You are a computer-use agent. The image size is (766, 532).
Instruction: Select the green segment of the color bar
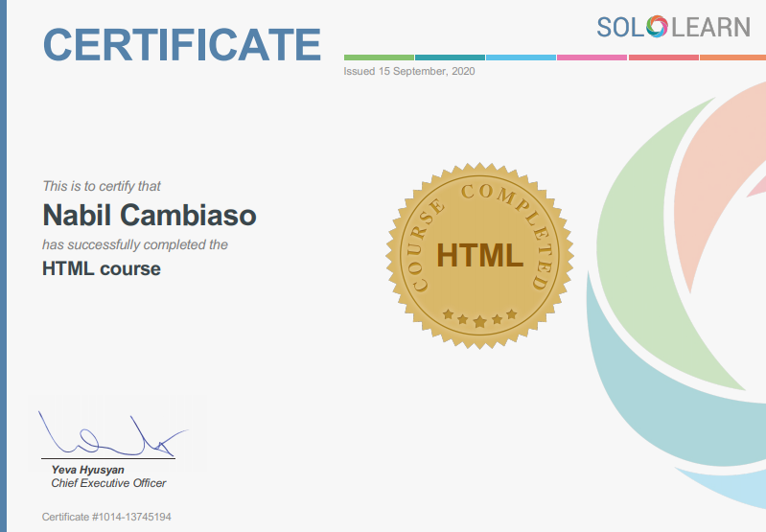379,58
